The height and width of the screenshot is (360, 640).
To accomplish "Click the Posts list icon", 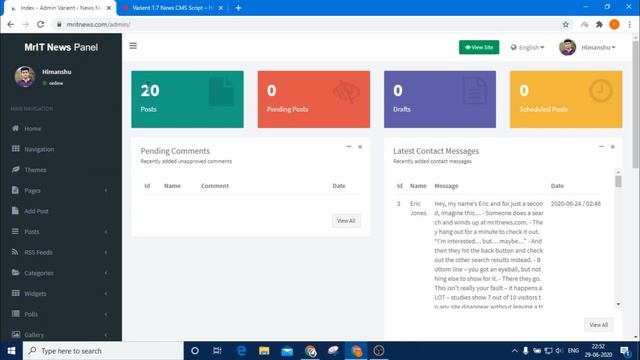I will click(15, 231).
